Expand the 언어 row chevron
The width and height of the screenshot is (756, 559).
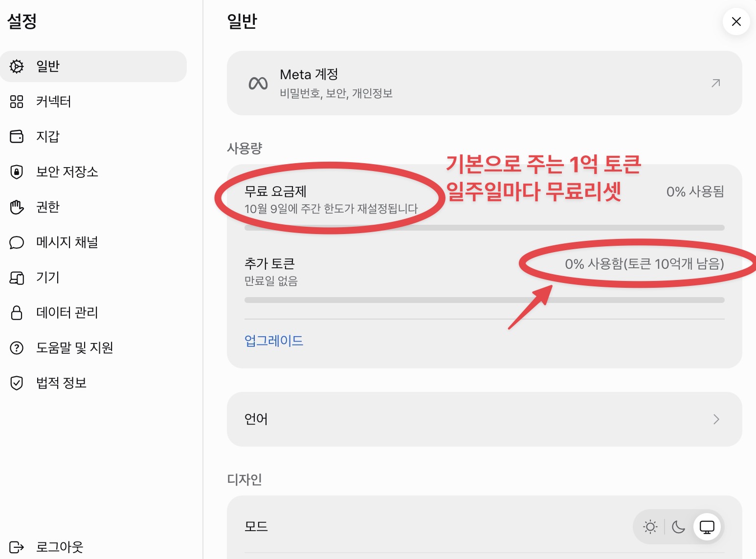[716, 419]
